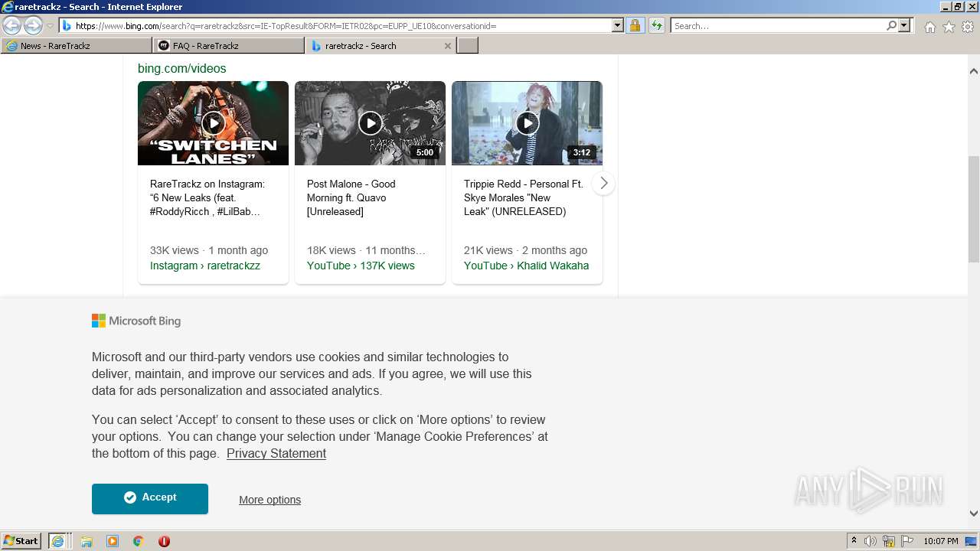
Task: Click the Microsoft Bing logo in cookie banner
Action: 136,321
